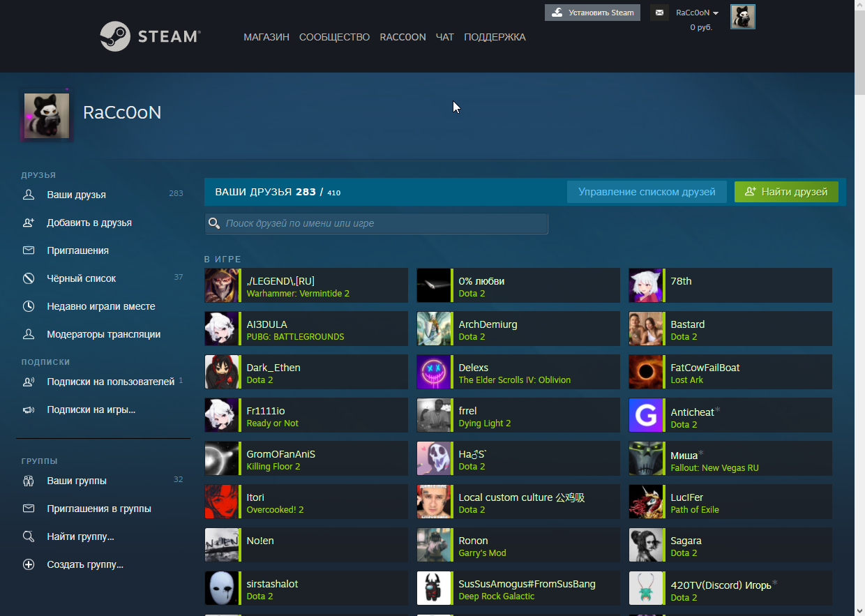Open the envelope notifications icon in the header
865x616 pixels.
point(659,13)
